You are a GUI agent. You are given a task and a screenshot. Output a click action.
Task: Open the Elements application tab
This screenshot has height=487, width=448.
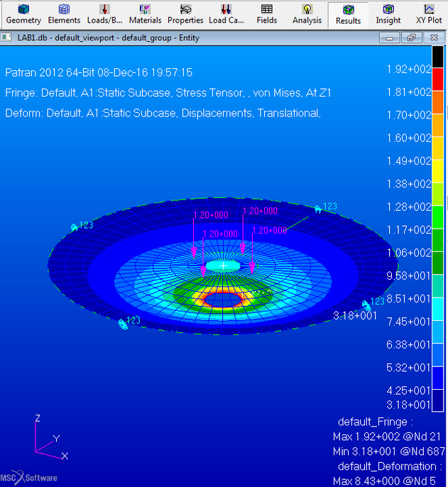pyautogui.click(x=64, y=15)
